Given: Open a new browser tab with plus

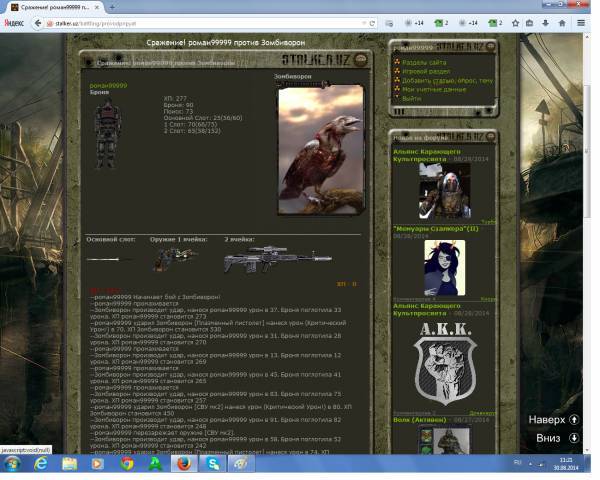Looking at the screenshot, I should (x=112, y=7).
